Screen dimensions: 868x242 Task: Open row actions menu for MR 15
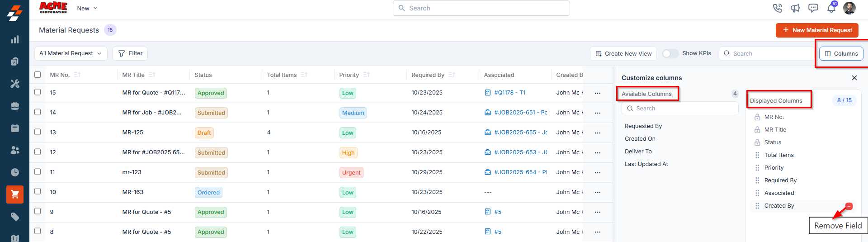tap(598, 93)
